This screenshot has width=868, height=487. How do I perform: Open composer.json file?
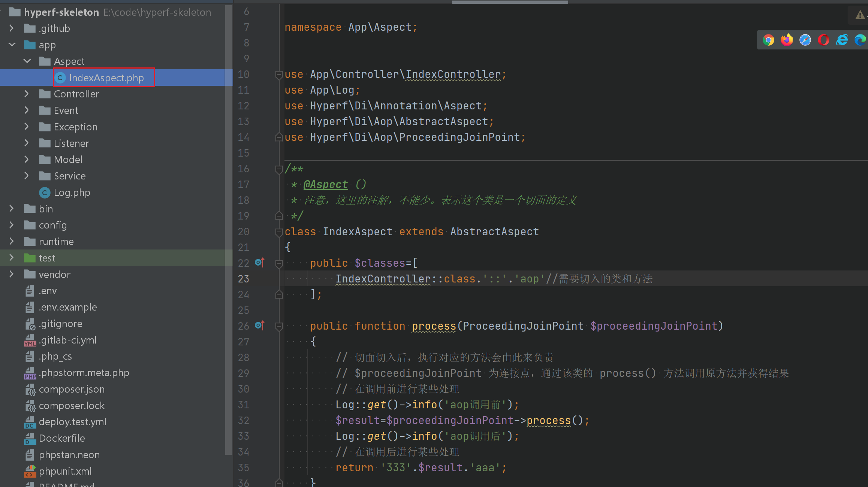pyautogui.click(x=72, y=389)
